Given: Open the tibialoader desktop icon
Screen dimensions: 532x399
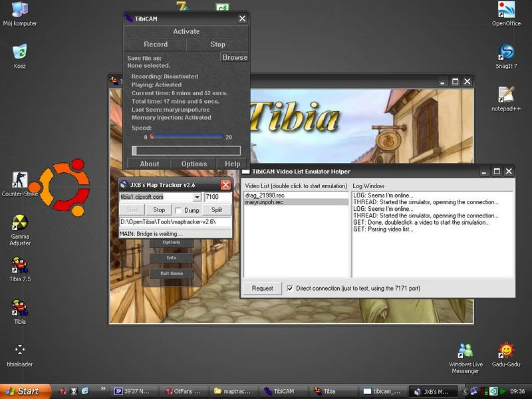Looking at the screenshot, I should [20, 354].
